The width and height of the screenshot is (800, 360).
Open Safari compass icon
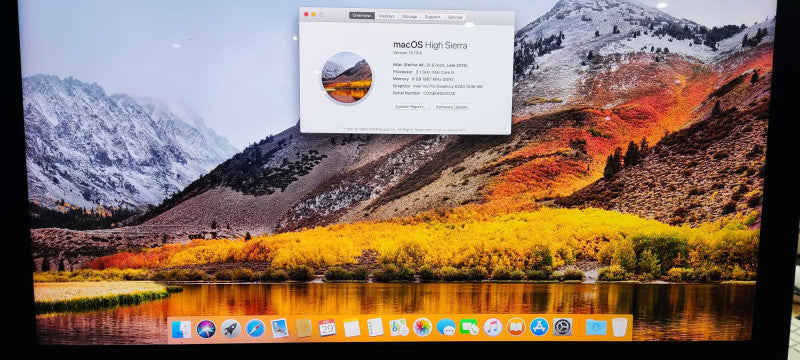255,328
